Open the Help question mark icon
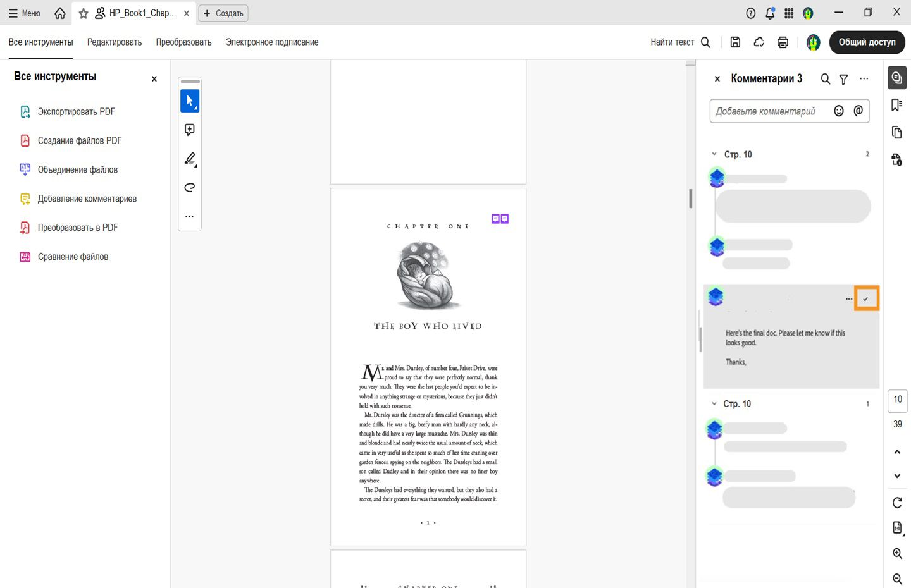 pos(751,13)
